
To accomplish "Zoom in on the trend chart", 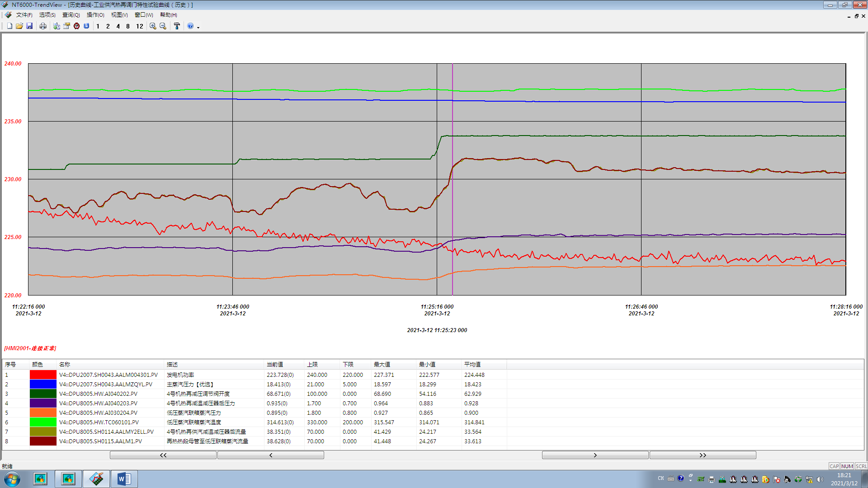I will pyautogui.click(x=153, y=26).
